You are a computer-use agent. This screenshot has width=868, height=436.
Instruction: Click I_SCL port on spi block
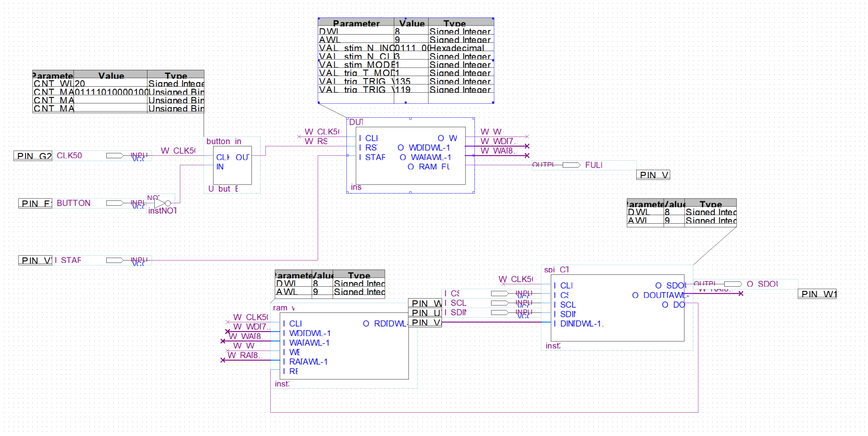[565, 305]
